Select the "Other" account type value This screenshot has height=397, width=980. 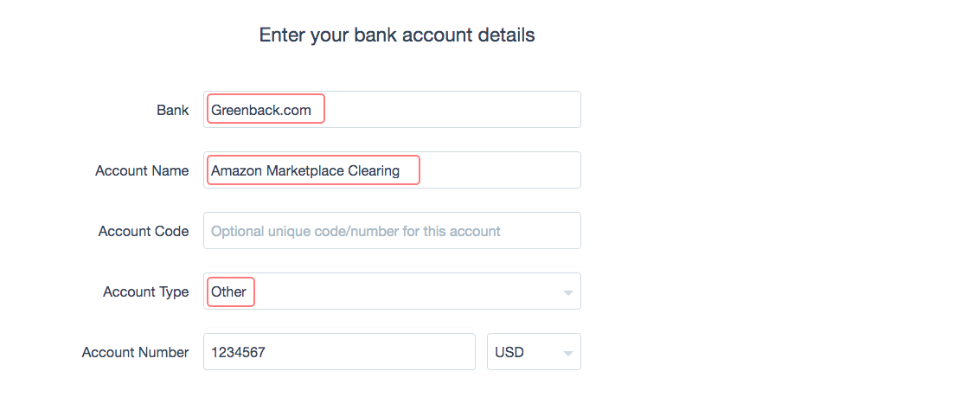pos(229,291)
